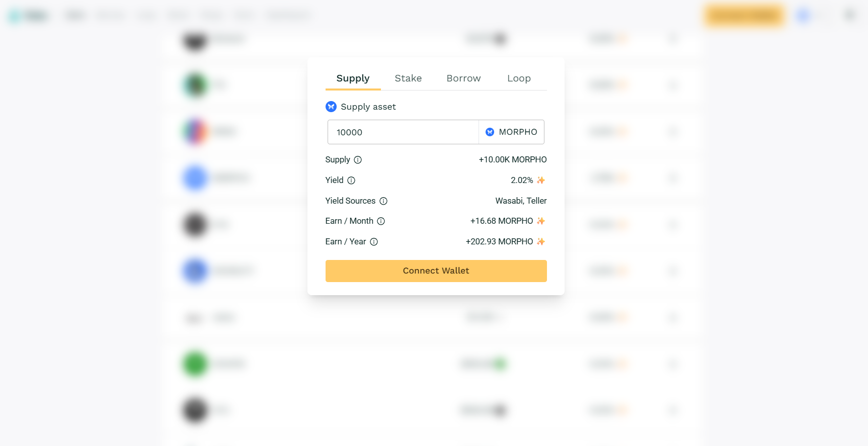Screen dimensions: 868x446
Task: Open the MORPHO asset selector
Action: tap(511, 132)
